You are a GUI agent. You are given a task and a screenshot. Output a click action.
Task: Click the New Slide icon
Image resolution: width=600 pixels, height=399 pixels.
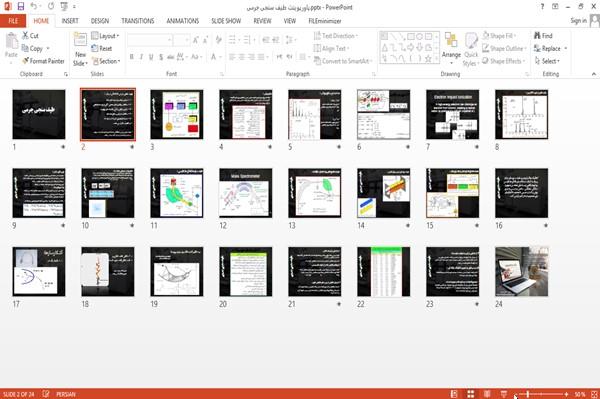pyautogui.click(x=80, y=40)
